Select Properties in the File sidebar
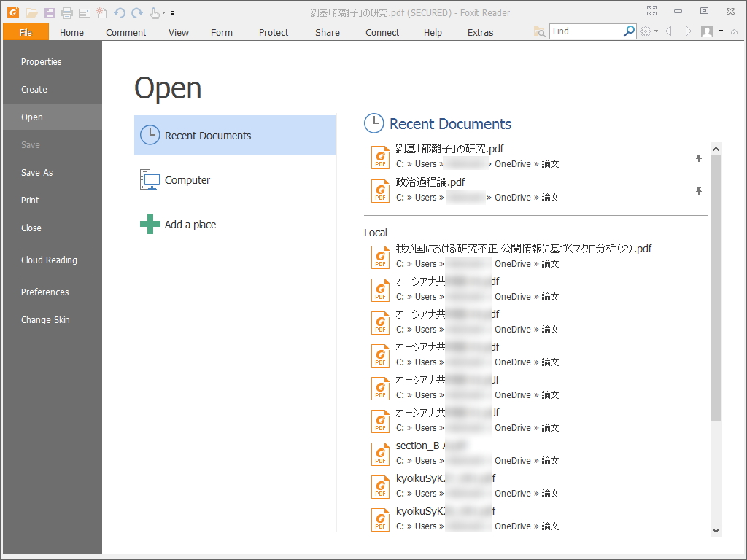Screen dimensions: 747x560 click(x=53, y=62)
